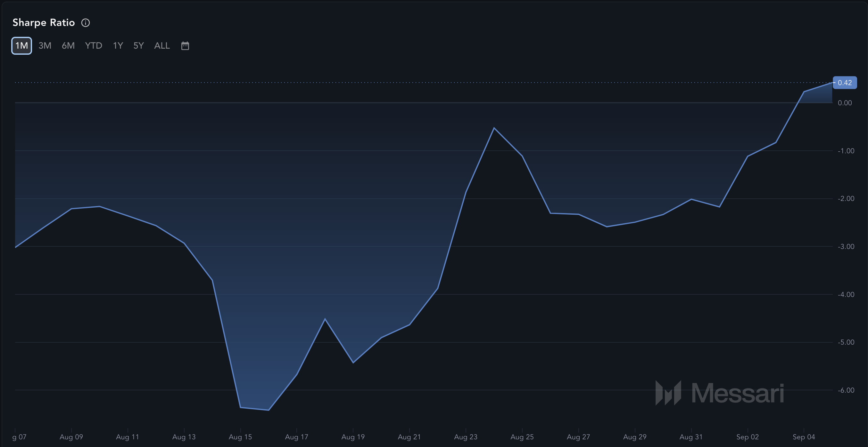Click the Sep 04 axis label
This screenshot has height=447, width=868.
(x=804, y=437)
